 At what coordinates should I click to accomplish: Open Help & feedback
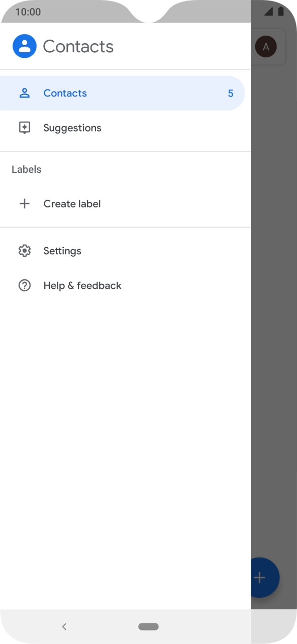[x=125, y=285]
